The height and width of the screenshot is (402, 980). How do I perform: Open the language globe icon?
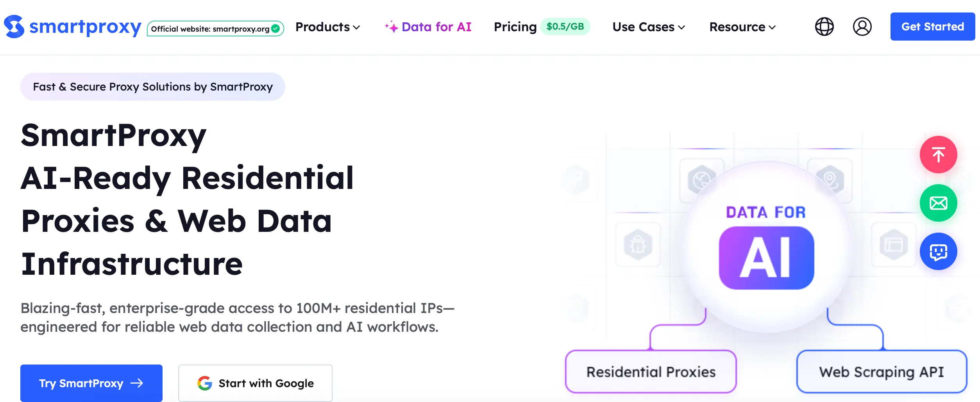pos(824,27)
